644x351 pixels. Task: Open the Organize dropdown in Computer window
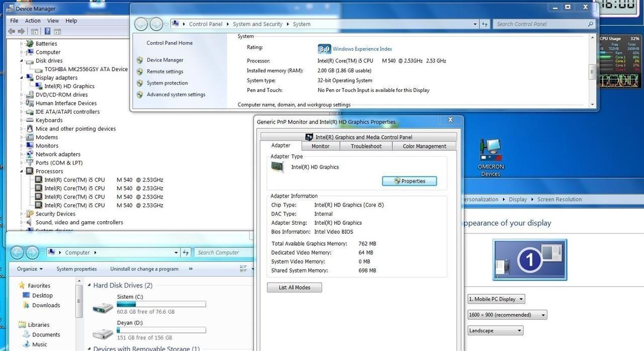pos(30,269)
